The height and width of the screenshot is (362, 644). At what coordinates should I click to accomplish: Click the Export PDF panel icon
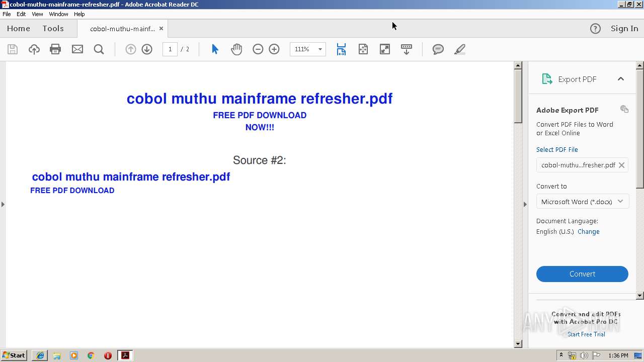click(547, 79)
